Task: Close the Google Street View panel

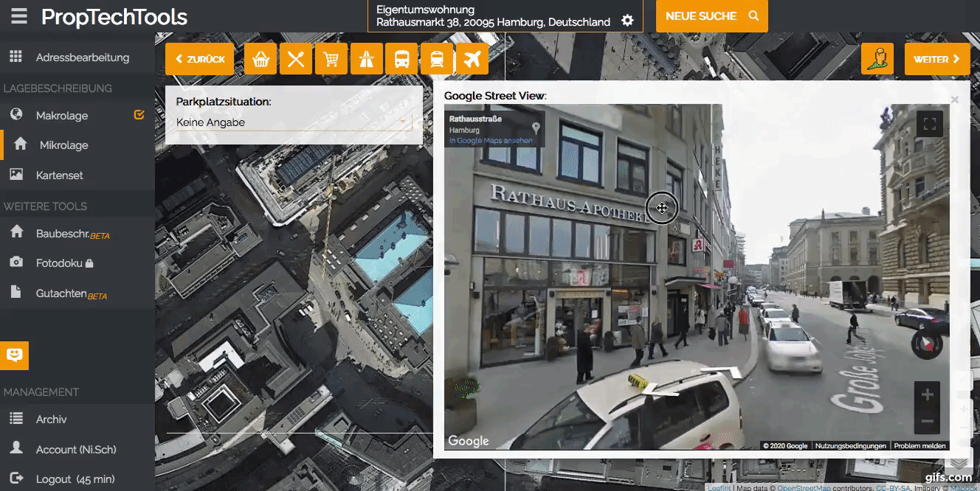Action: click(955, 99)
